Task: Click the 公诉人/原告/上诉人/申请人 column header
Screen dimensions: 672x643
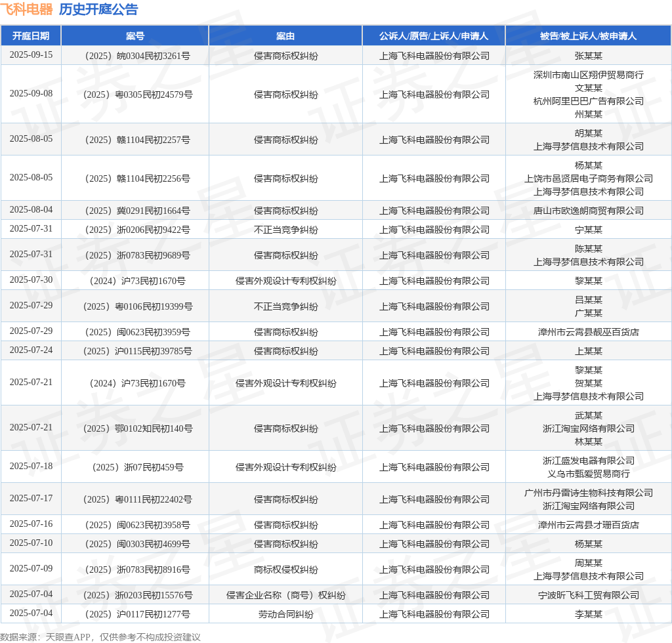Action: pyautogui.click(x=434, y=36)
